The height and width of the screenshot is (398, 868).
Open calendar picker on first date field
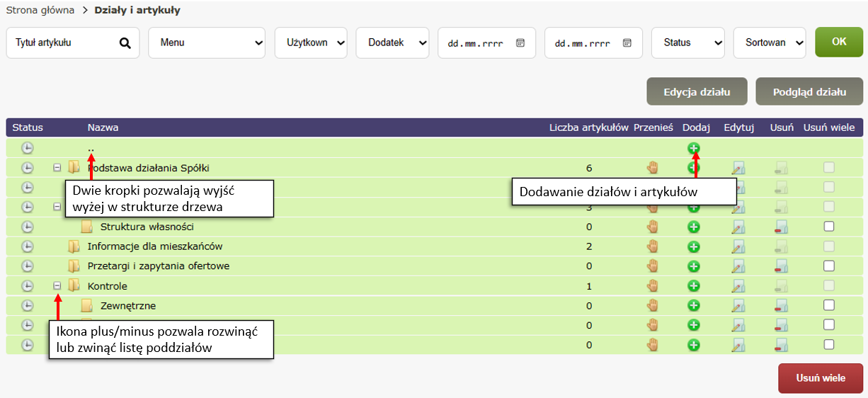click(x=520, y=42)
